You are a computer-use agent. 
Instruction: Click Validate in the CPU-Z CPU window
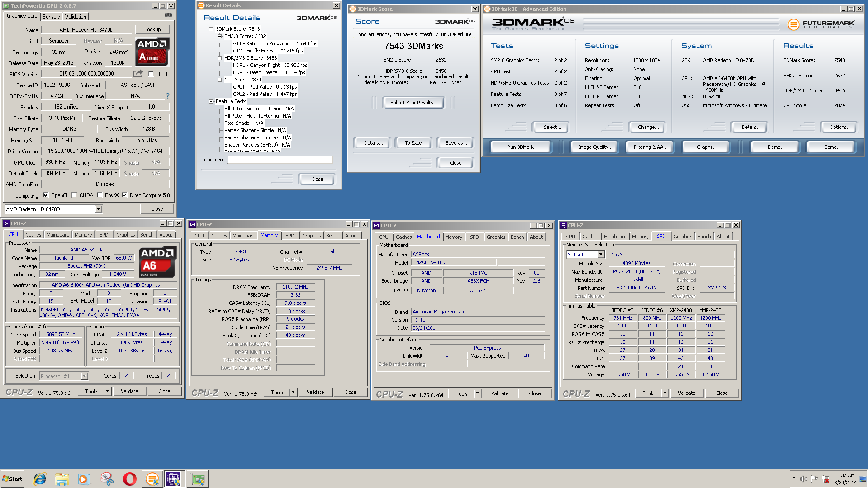pos(129,391)
